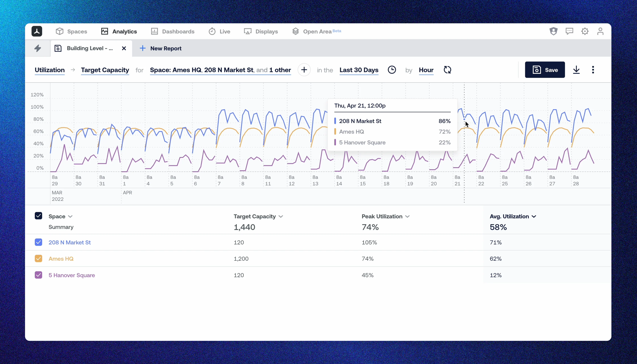Open the chat feedback icon
This screenshot has width=637, height=364.
point(569,31)
